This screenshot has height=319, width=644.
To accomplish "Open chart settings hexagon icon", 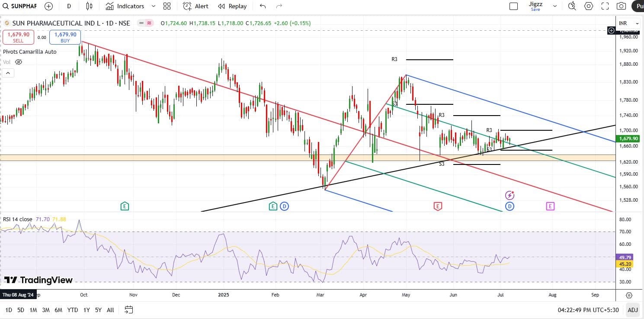I will (x=589, y=6).
